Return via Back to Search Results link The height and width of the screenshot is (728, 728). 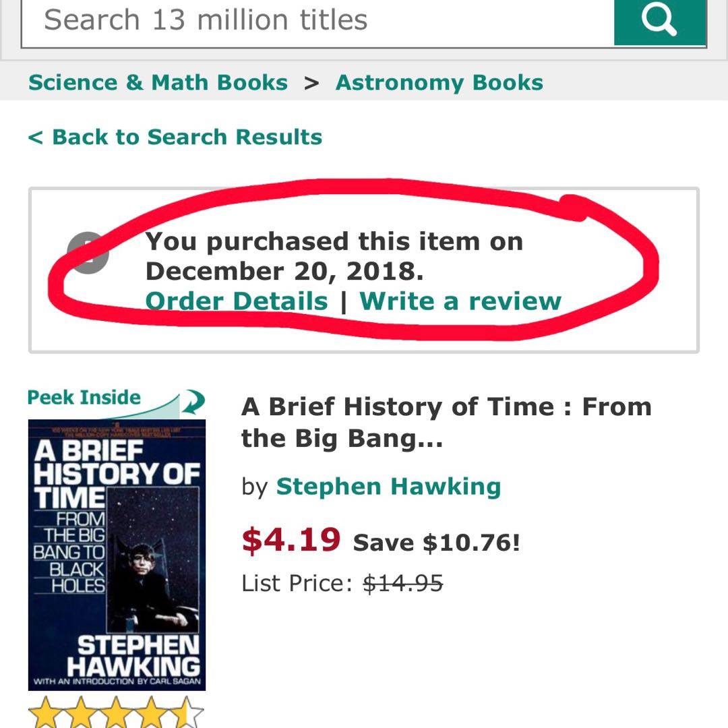click(175, 137)
